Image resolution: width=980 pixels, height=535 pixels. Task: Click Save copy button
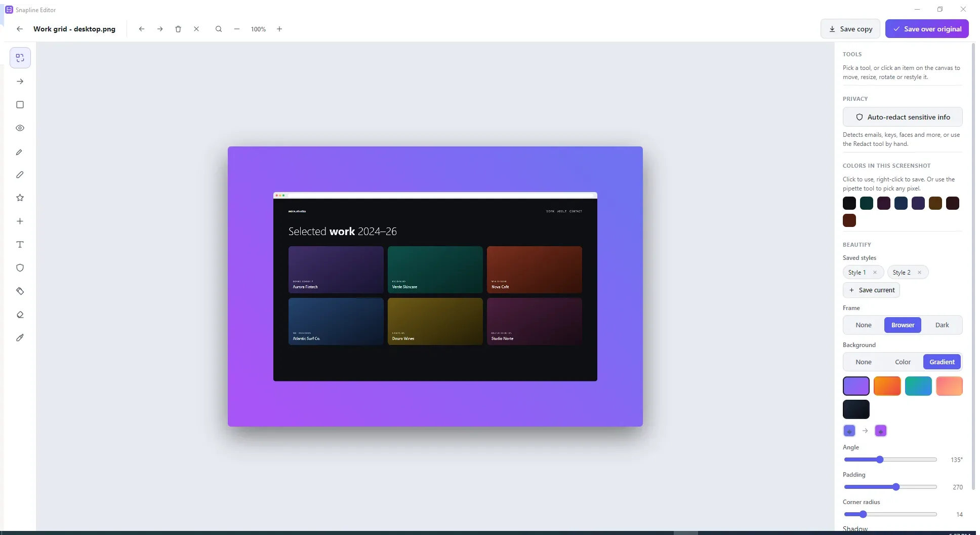tap(850, 29)
